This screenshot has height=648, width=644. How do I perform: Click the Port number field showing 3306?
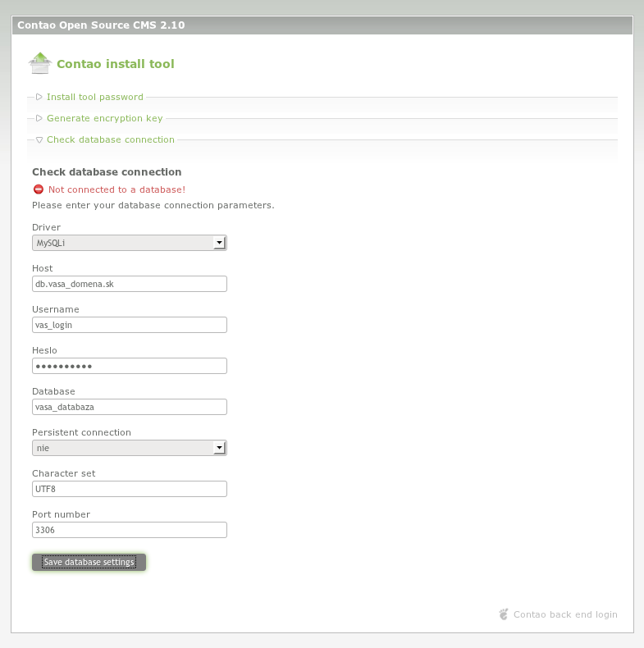[130, 530]
